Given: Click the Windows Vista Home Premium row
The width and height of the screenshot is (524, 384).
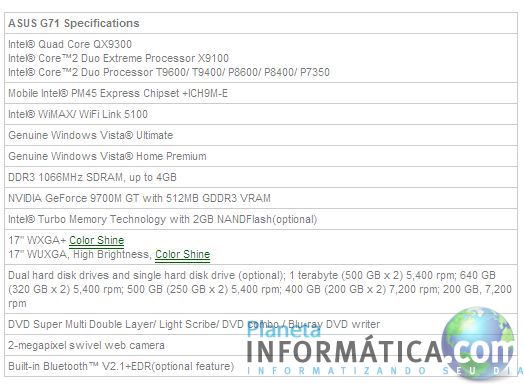Looking at the screenshot, I should pos(261,156).
